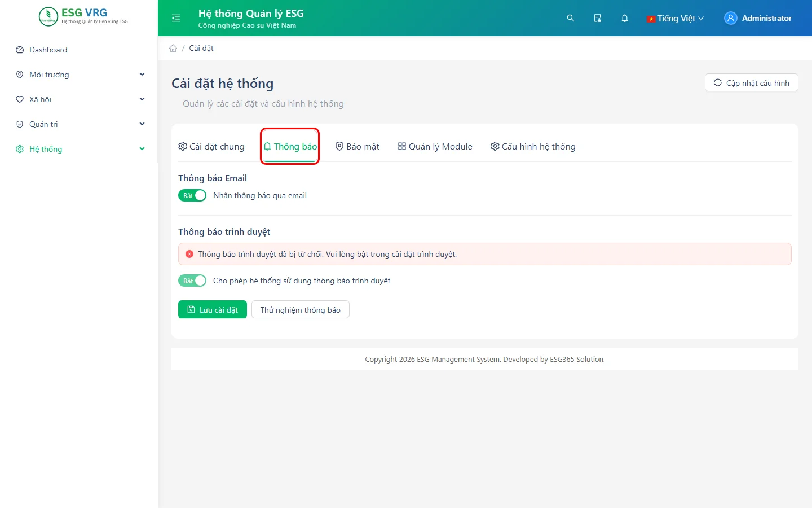Select the Xã hội sidebar item
The image size is (812, 508).
tap(79, 99)
